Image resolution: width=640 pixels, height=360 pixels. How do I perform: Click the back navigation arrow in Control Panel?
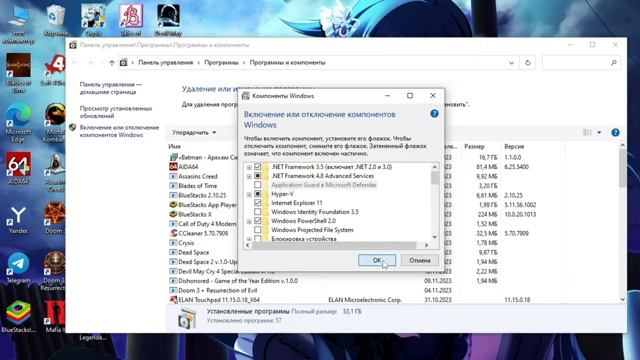tap(75, 63)
